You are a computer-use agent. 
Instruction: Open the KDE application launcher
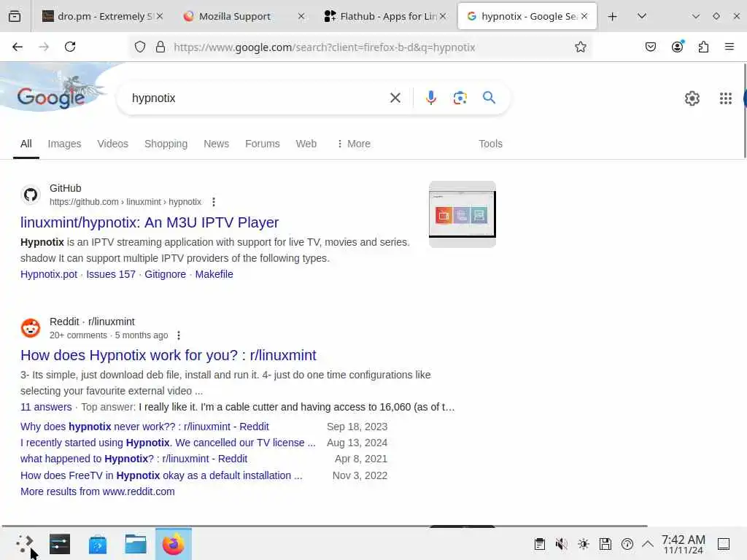[24, 544]
